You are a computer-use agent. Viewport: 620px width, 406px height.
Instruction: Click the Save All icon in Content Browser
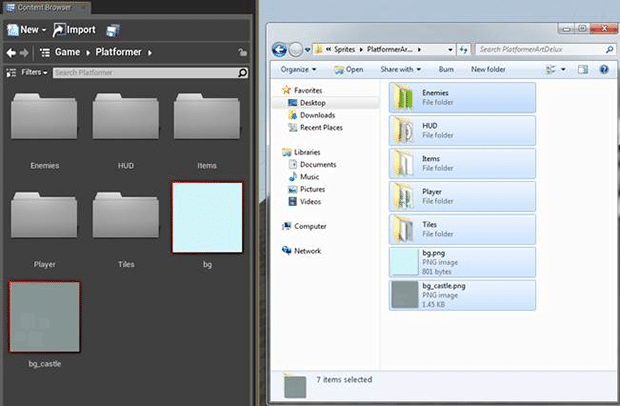click(x=111, y=30)
